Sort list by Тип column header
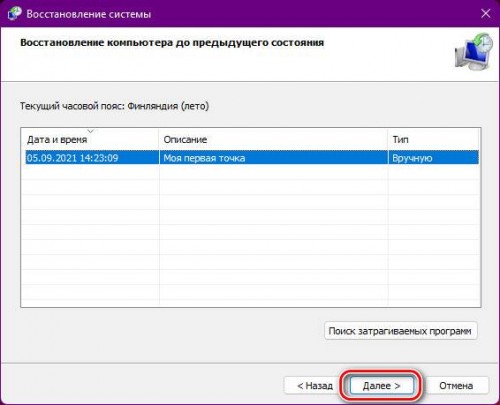500x405 pixels. [x=433, y=139]
